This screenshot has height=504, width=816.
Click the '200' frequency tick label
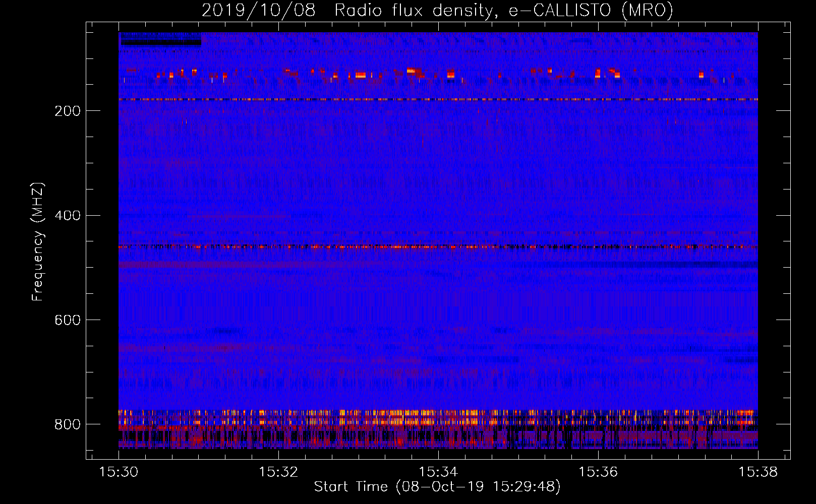pos(68,111)
